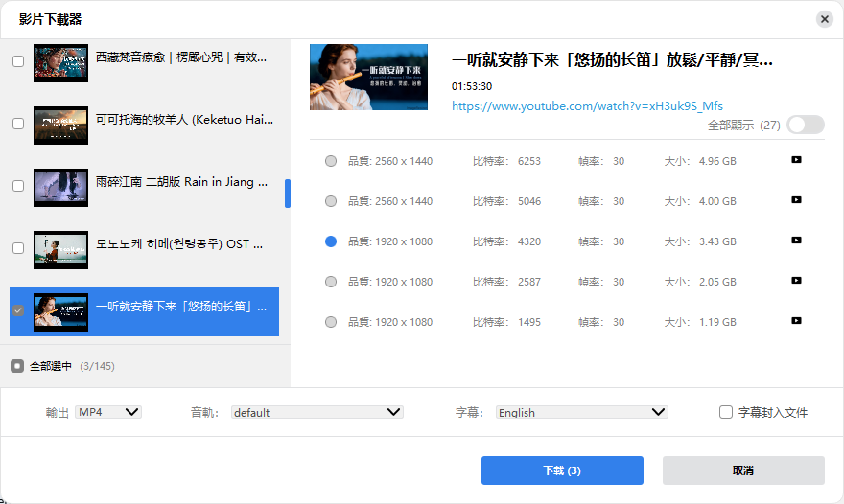Select 2560 x 1440 quality with bitrate 5046
This screenshot has height=504, width=844.
(331, 201)
